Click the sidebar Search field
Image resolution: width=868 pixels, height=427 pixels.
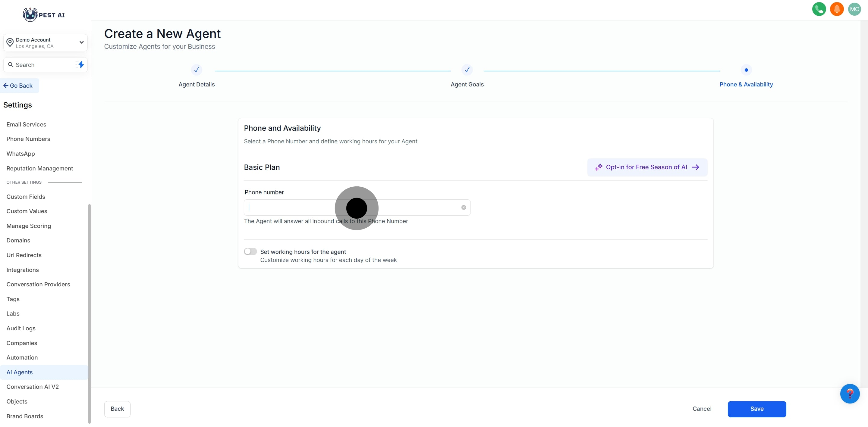tap(40, 65)
